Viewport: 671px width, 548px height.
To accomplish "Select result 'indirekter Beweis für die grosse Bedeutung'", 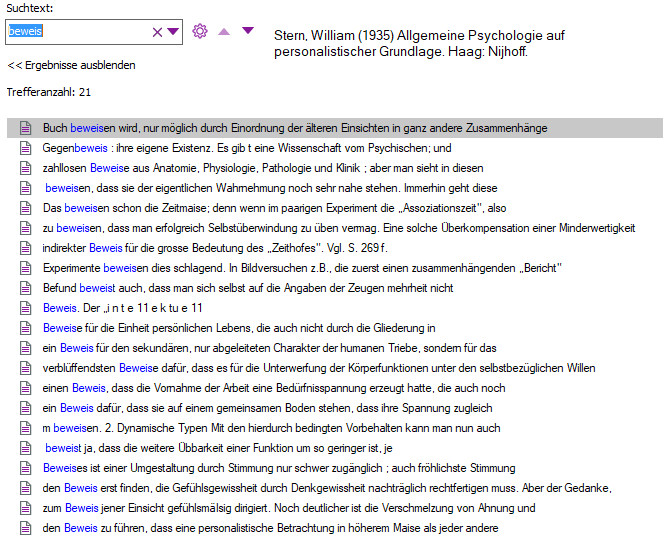I will coord(215,248).
